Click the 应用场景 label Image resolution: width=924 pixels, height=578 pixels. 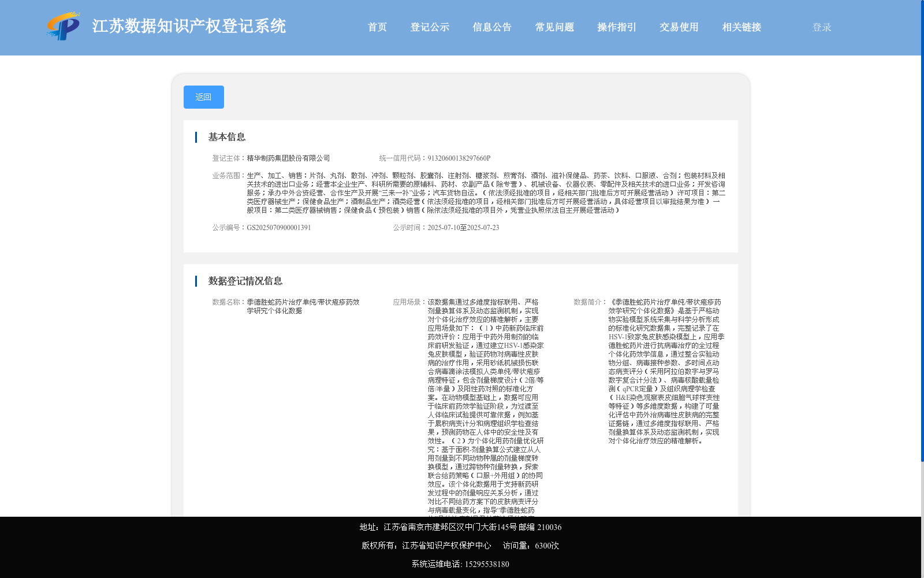pyautogui.click(x=409, y=302)
